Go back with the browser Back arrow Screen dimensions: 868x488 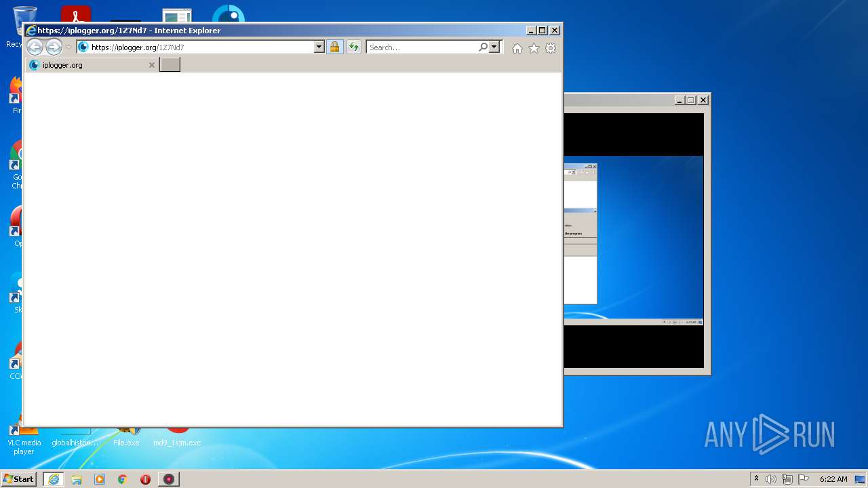[35, 47]
